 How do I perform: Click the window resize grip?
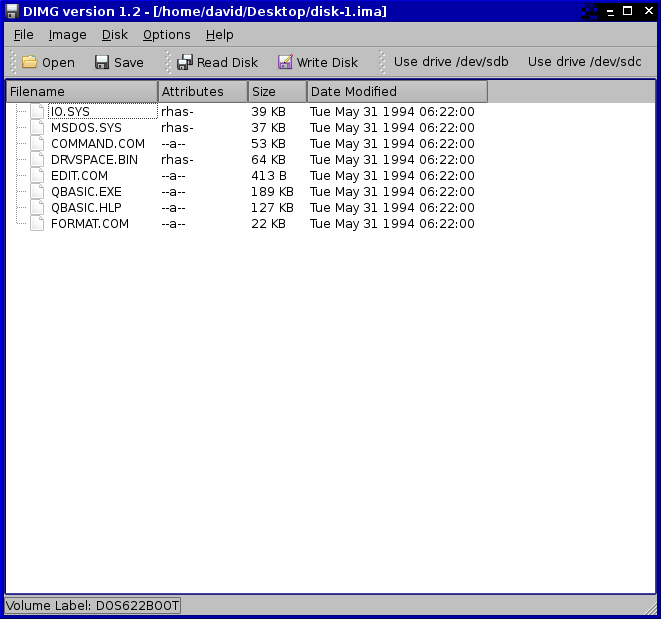pyautogui.click(x=650, y=608)
